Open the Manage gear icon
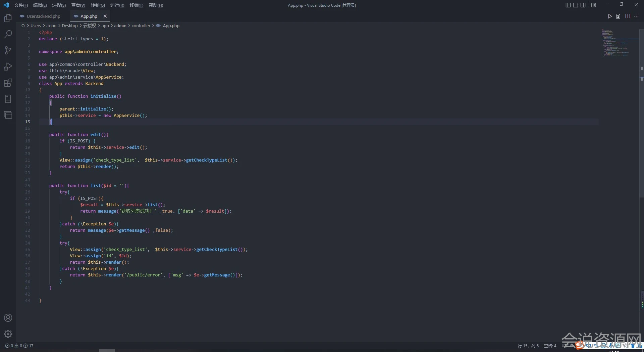This screenshot has width=644, height=352. [8, 334]
